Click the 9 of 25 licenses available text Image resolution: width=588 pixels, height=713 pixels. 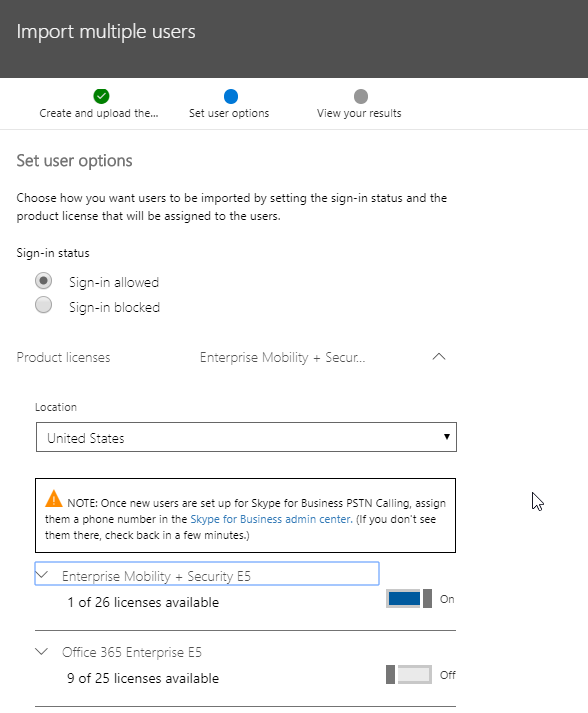coord(143,678)
